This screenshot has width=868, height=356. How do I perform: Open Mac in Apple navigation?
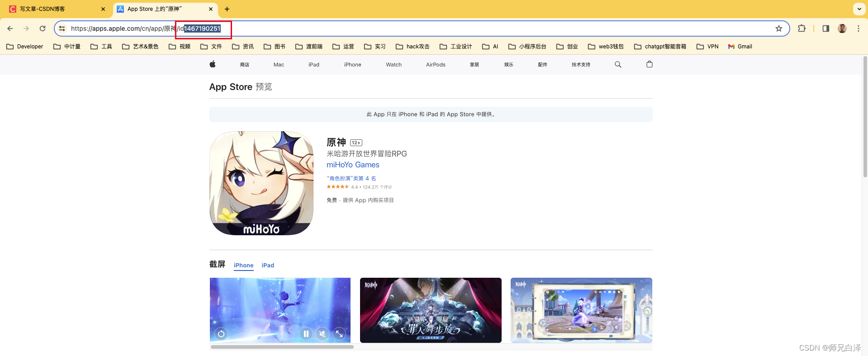tap(279, 65)
